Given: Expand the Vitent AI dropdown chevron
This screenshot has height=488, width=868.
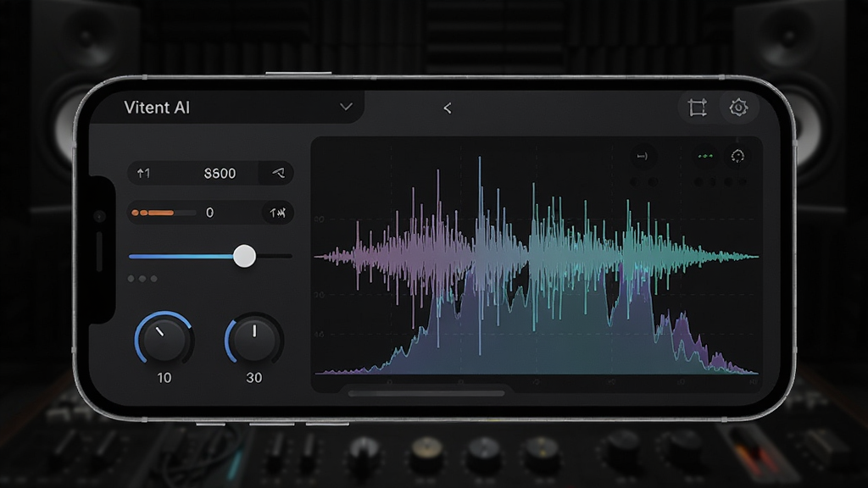Looking at the screenshot, I should click(x=346, y=107).
